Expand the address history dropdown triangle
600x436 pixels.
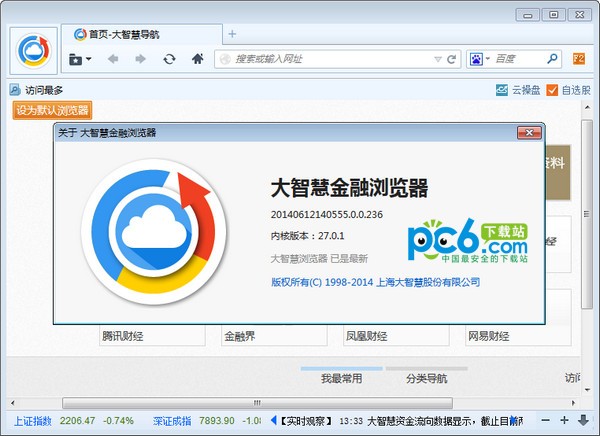[438, 59]
